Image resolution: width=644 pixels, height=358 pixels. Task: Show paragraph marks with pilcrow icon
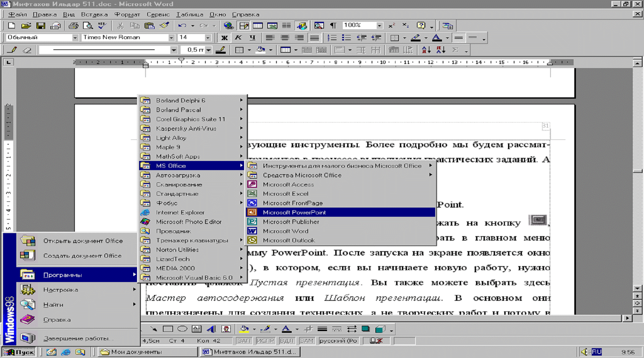pos(333,26)
